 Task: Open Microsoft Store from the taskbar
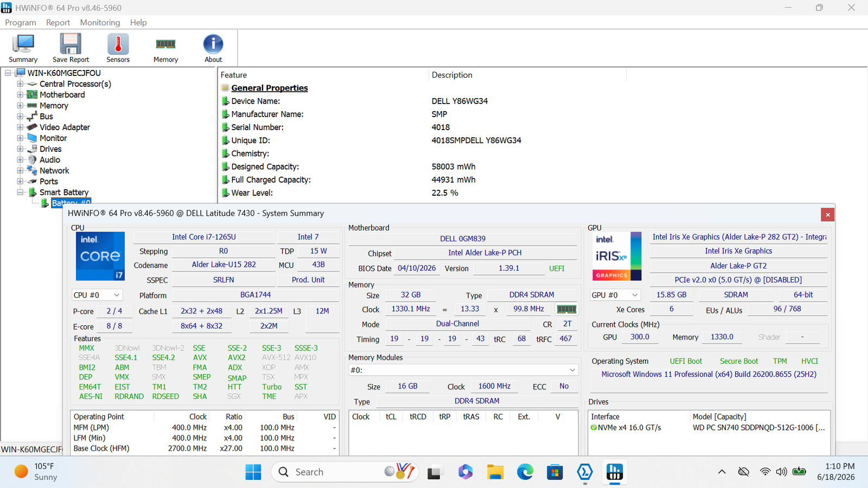coord(554,472)
